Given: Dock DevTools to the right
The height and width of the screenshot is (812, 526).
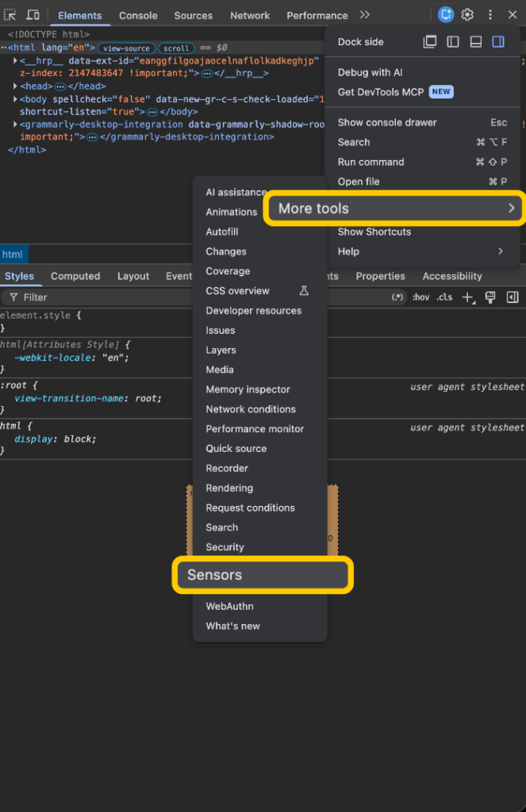Looking at the screenshot, I should click(x=498, y=41).
